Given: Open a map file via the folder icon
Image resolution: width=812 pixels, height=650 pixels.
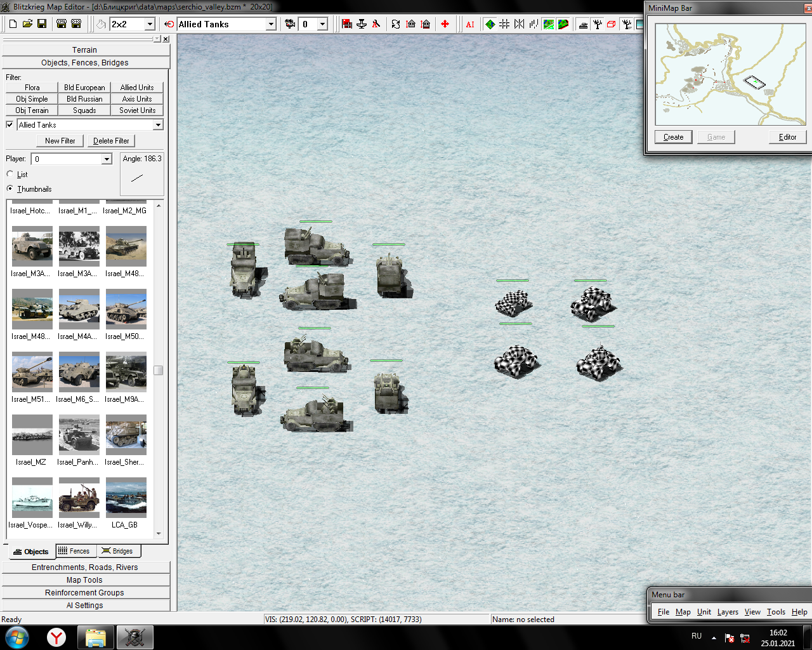Looking at the screenshot, I should (x=27, y=24).
